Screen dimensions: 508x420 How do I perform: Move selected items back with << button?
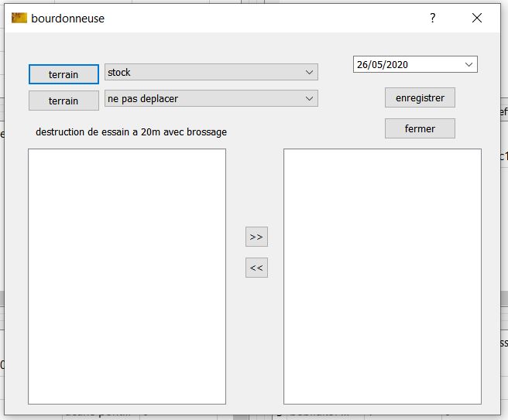pyautogui.click(x=256, y=268)
